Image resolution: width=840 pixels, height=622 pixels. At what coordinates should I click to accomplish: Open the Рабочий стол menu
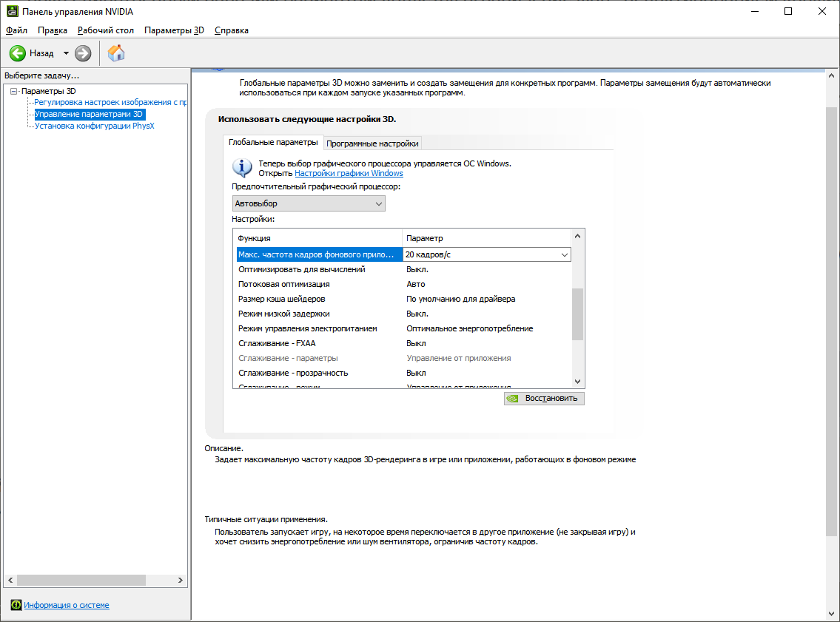coord(106,30)
